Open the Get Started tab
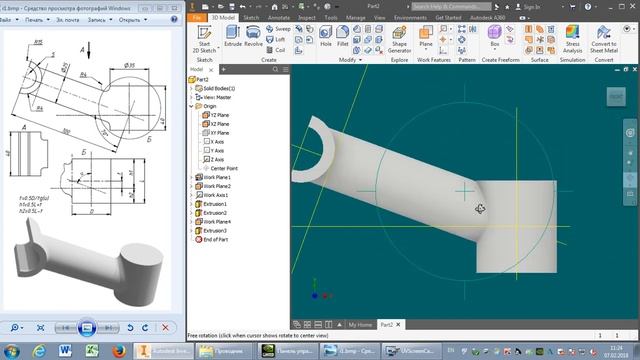 [448, 18]
